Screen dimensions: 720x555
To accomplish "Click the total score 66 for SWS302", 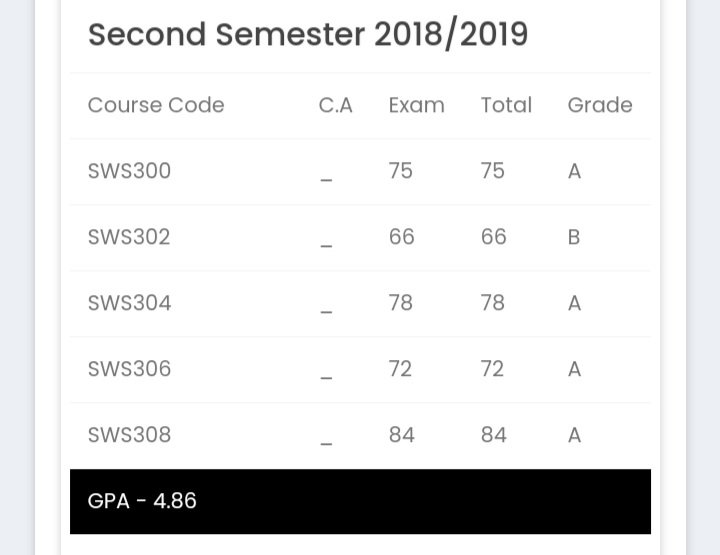I will (x=494, y=237).
